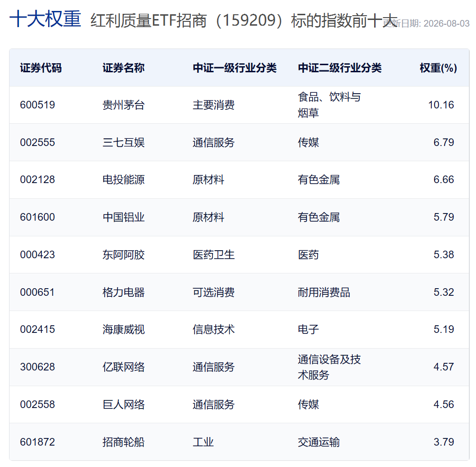The image size is (476, 467).
Task: Select stock name 海康威视
Action: tap(124, 330)
